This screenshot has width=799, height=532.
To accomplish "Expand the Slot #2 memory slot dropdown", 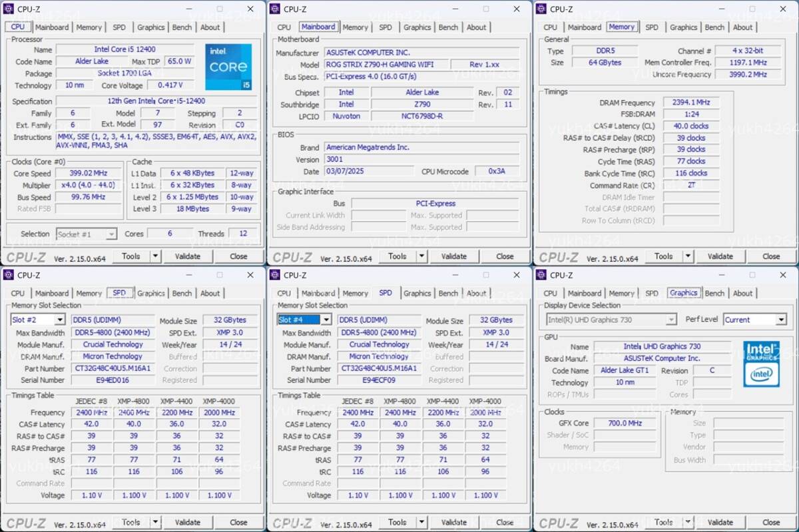I will click(59, 320).
